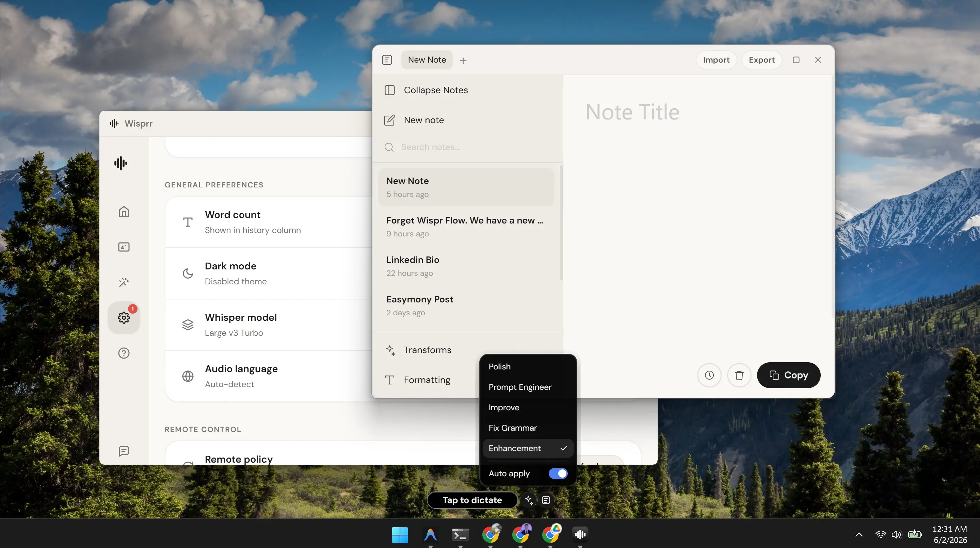Click the Note Title field
The height and width of the screenshot is (548, 980).
632,112
